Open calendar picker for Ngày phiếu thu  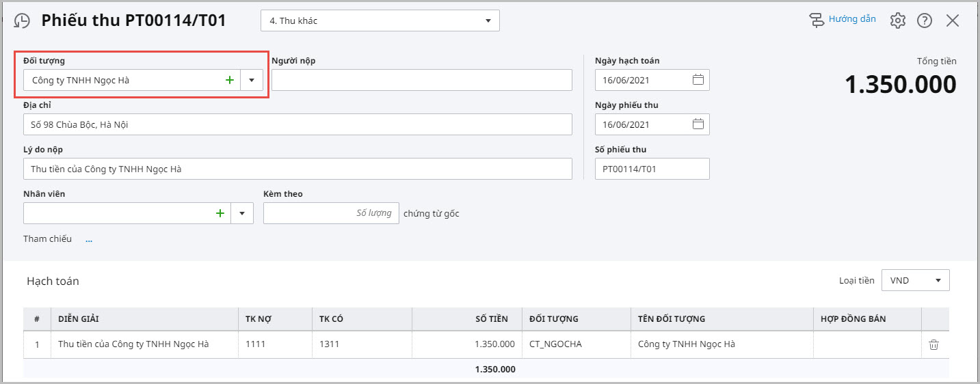click(698, 124)
